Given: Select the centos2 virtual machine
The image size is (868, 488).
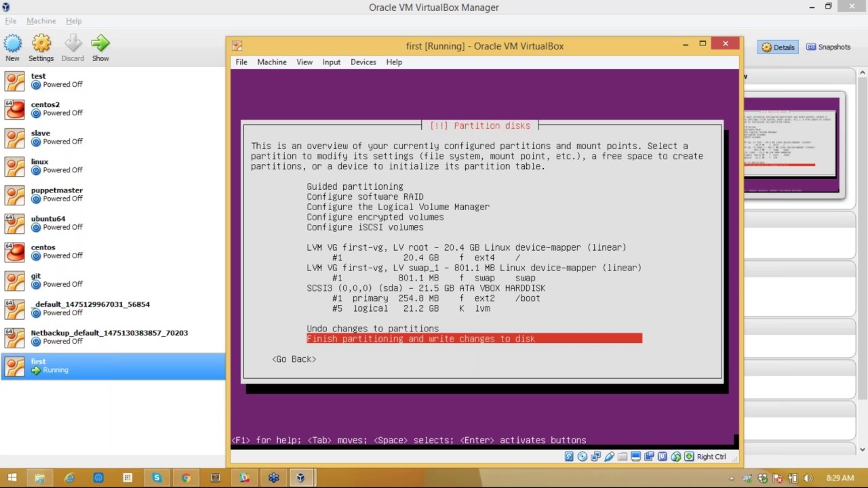Looking at the screenshot, I should (x=113, y=109).
